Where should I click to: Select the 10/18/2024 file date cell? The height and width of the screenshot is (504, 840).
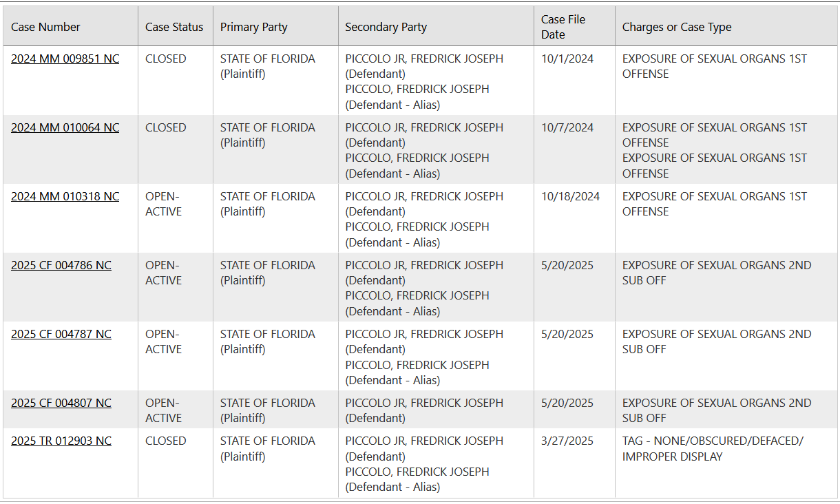click(x=570, y=197)
